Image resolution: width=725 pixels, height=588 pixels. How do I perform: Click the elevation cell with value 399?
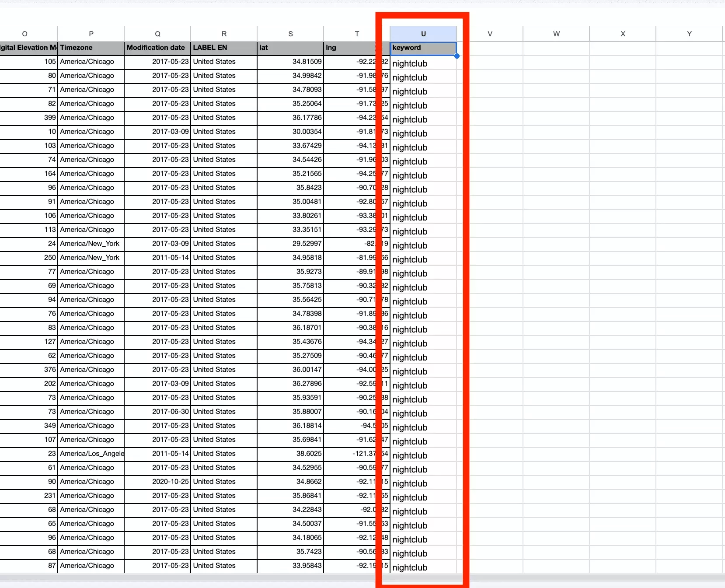(50, 118)
